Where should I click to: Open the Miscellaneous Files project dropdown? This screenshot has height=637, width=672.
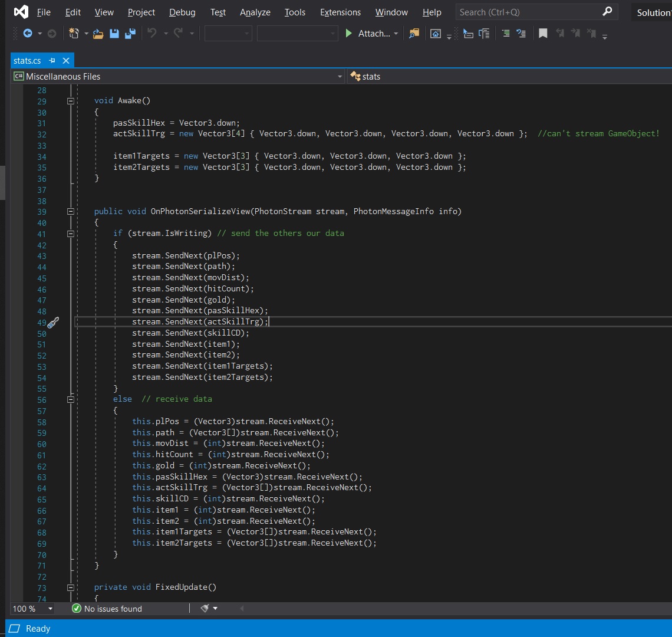point(340,77)
